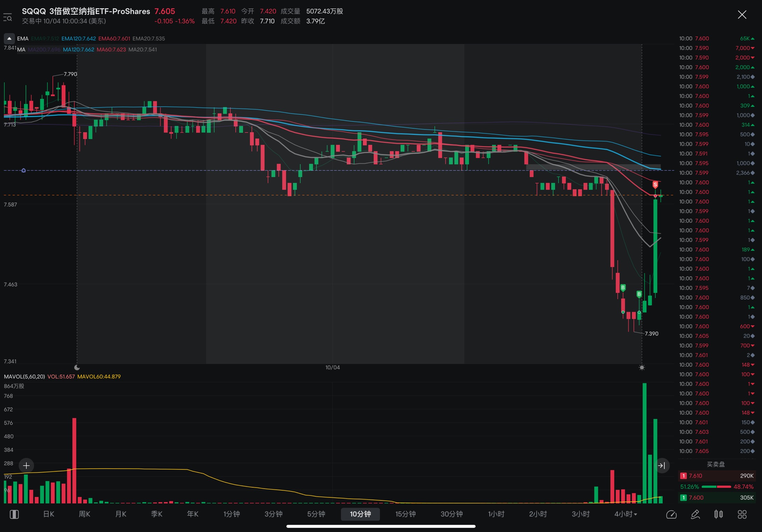The width and height of the screenshot is (762, 532).
Task: Click the current price 7.605 header
Action: [x=165, y=11]
